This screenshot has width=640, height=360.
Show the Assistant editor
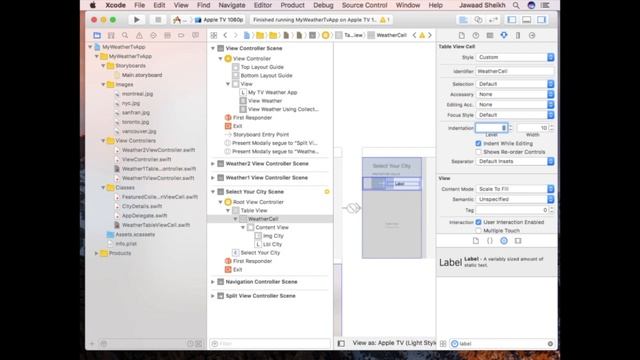478,20
